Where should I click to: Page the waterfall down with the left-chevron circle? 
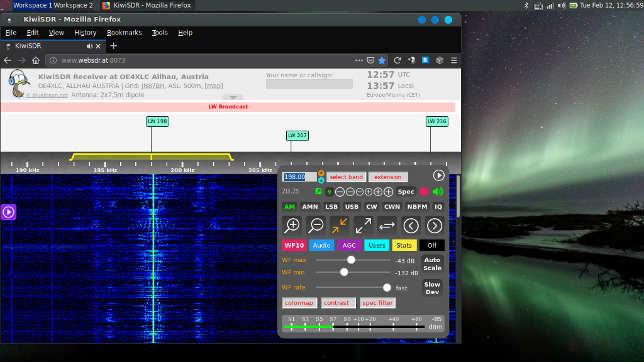pyautogui.click(x=411, y=226)
